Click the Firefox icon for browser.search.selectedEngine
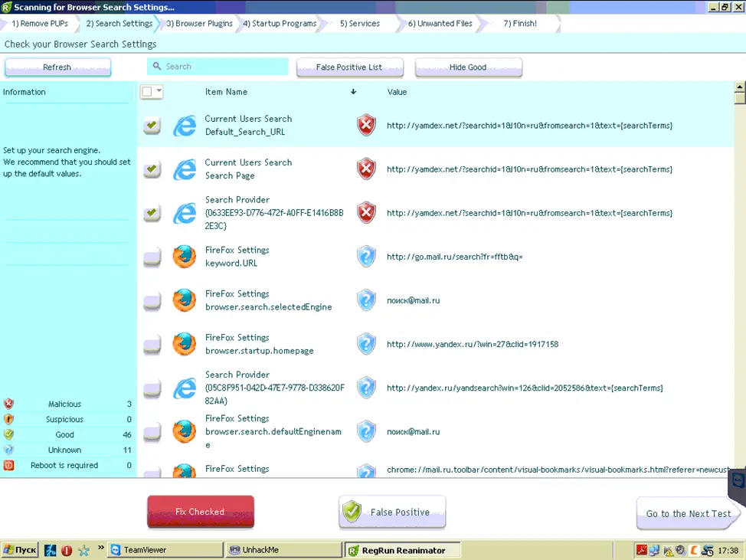746x560 pixels. (x=184, y=300)
